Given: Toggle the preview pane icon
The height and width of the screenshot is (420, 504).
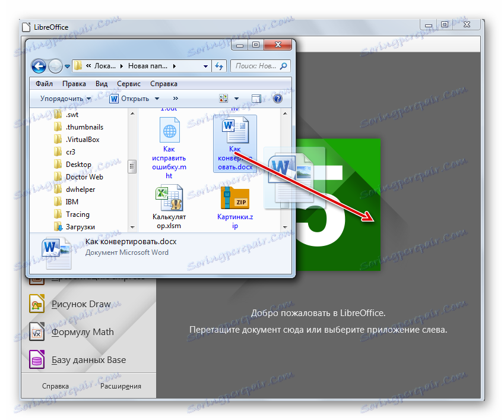Looking at the screenshot, I should tap(256, 99).
